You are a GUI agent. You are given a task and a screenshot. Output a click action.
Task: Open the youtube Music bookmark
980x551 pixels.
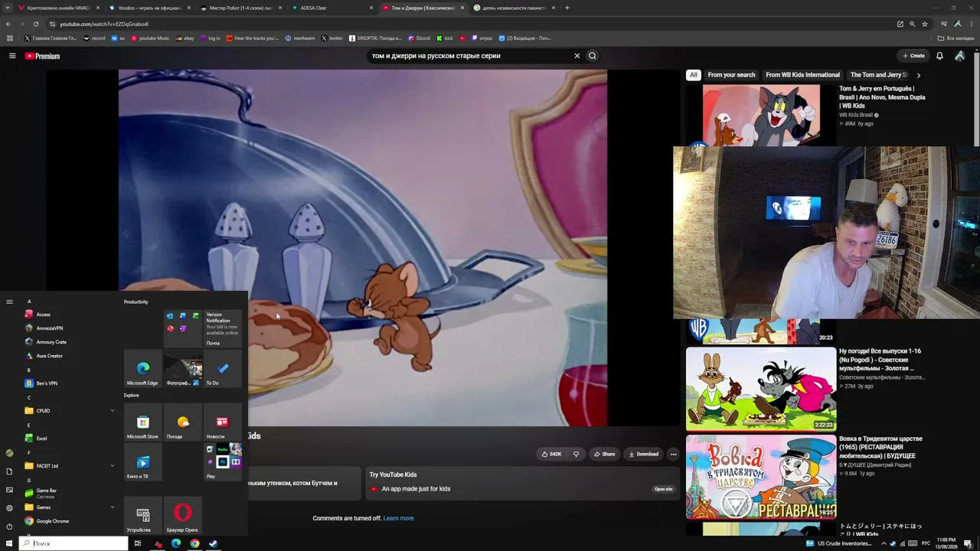pyautogui.click(x=150, y=38)
